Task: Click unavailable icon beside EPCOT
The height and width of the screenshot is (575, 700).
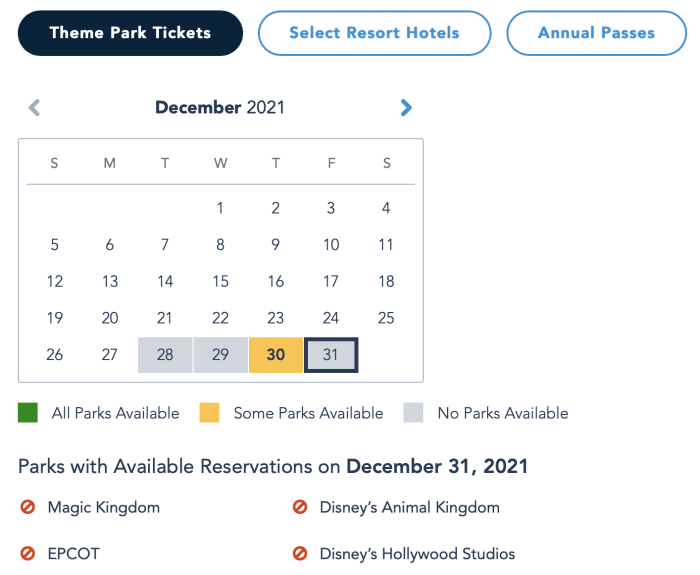Action: [28, 553]
